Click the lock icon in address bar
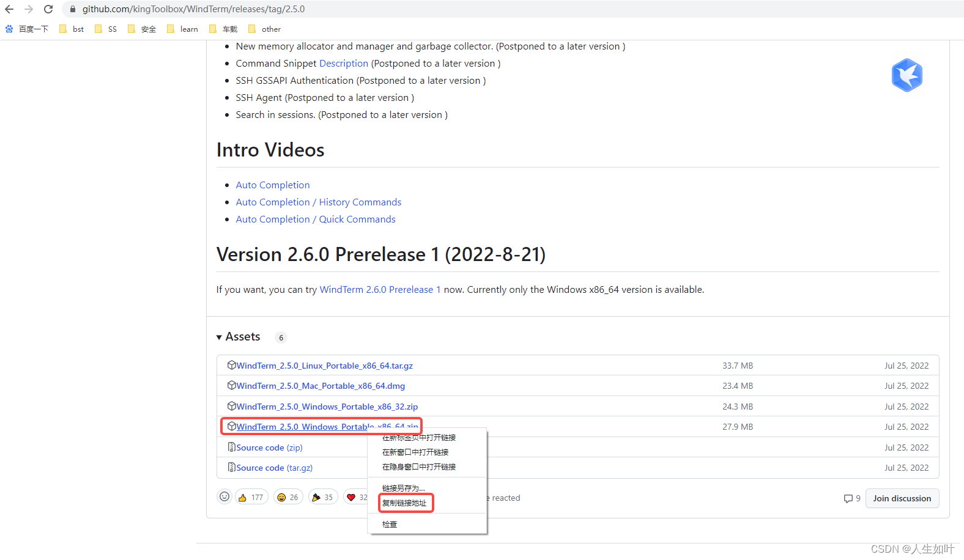 (73, 9)
